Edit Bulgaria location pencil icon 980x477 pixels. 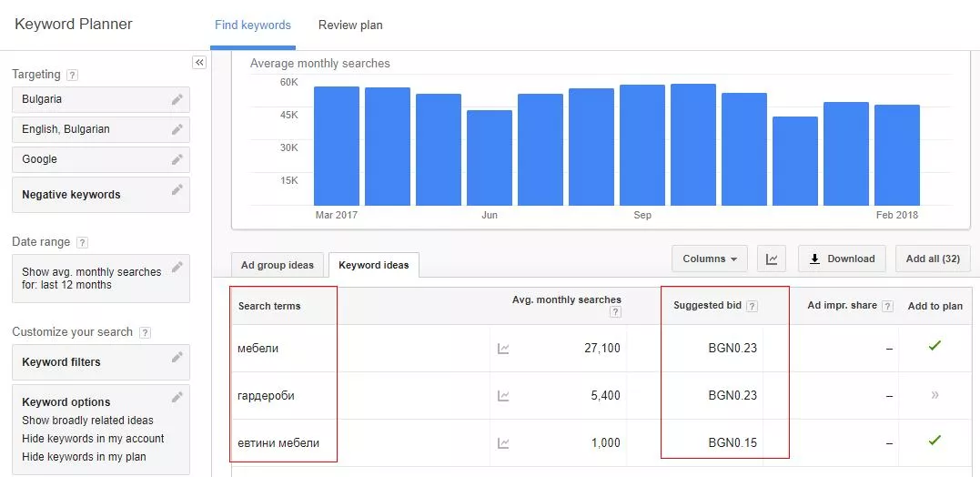tap(177, 99)
